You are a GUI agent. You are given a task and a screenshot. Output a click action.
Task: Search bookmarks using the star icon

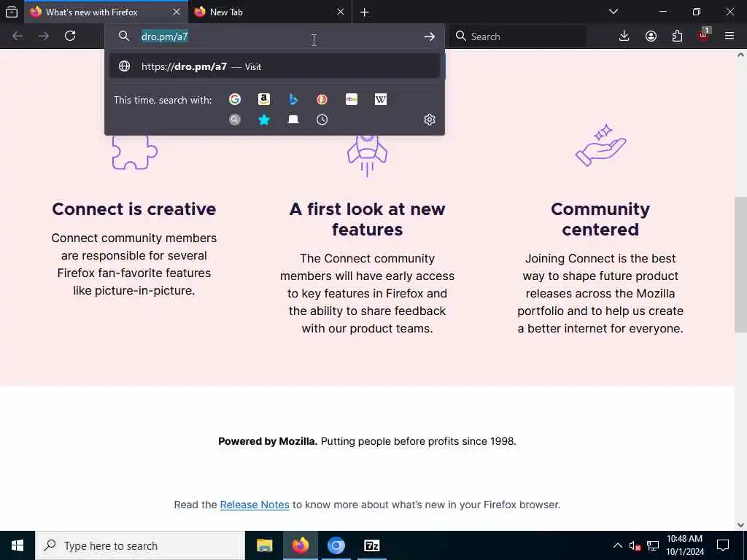click(264, 120)
